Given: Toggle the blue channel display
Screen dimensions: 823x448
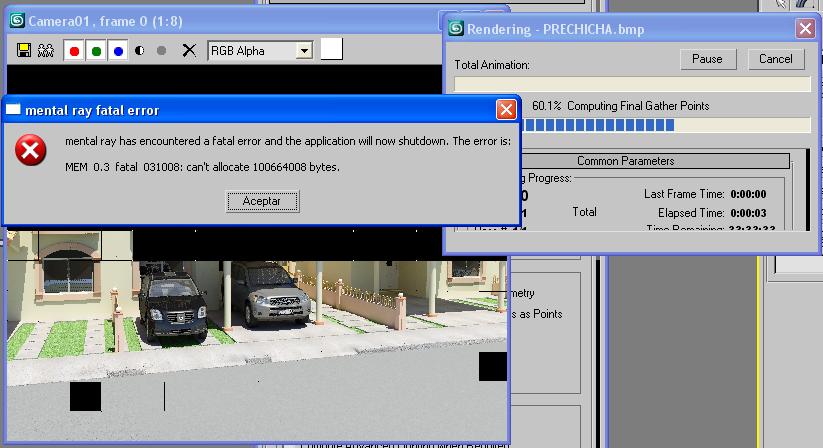Looking at the screenshot, I should 118,51.
